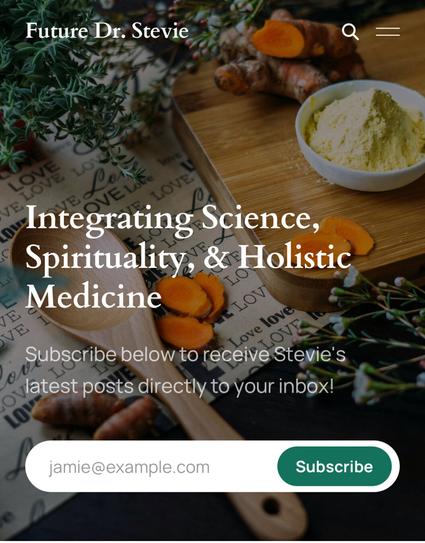Click the 'Subscribe below to receive' paragraph

[185, 354]
